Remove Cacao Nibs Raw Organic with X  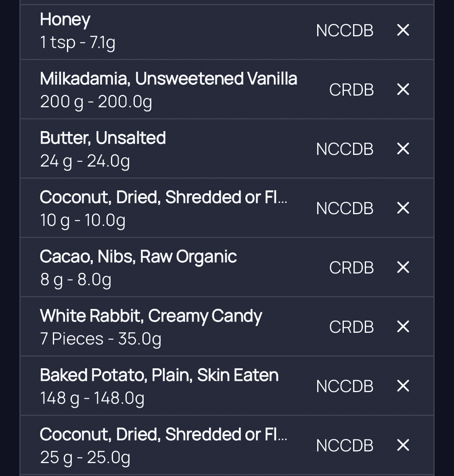[403, 267]
